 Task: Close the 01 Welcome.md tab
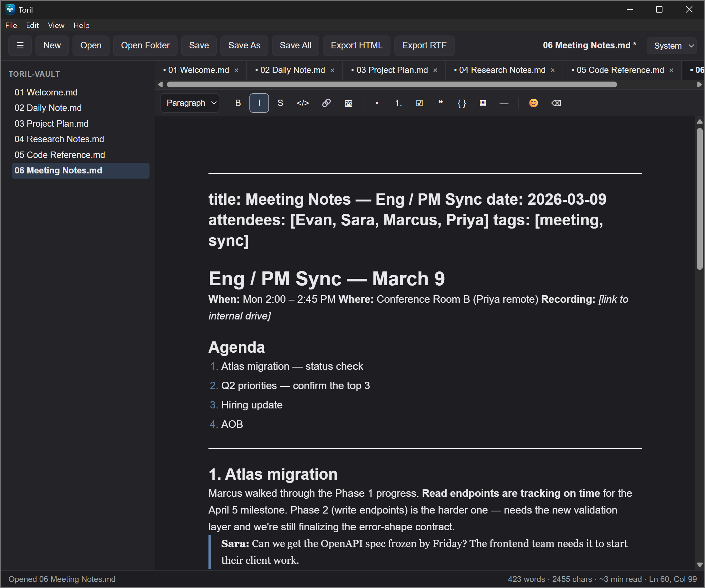pos(237,71)
